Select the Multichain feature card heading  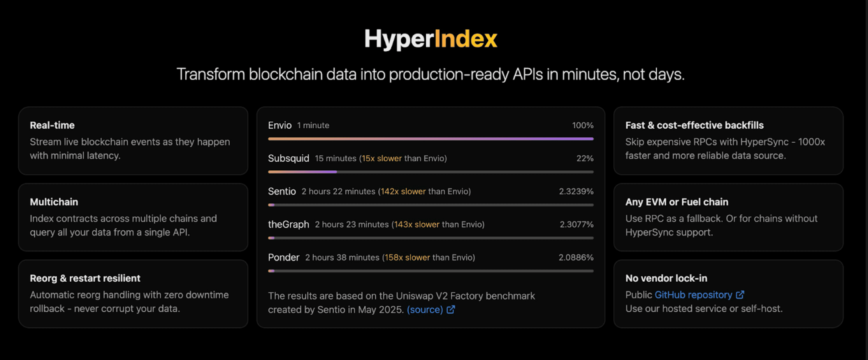pos(54,202)
